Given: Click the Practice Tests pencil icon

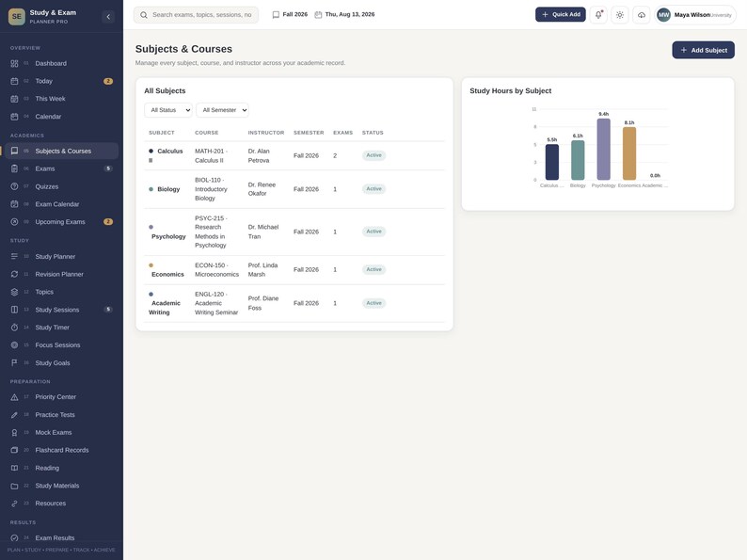Looking at the screenshot, I should pyautogui.click(x=14, y=415).
